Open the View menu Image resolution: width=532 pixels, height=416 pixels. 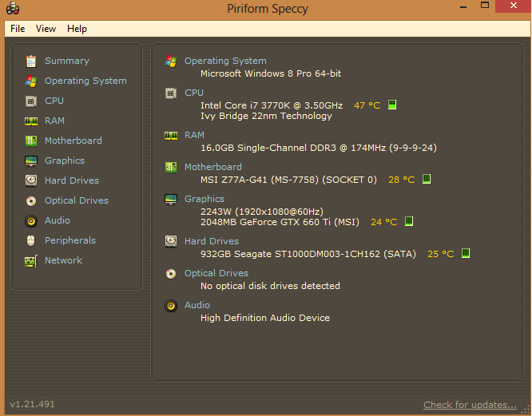(x=46, y=29)
